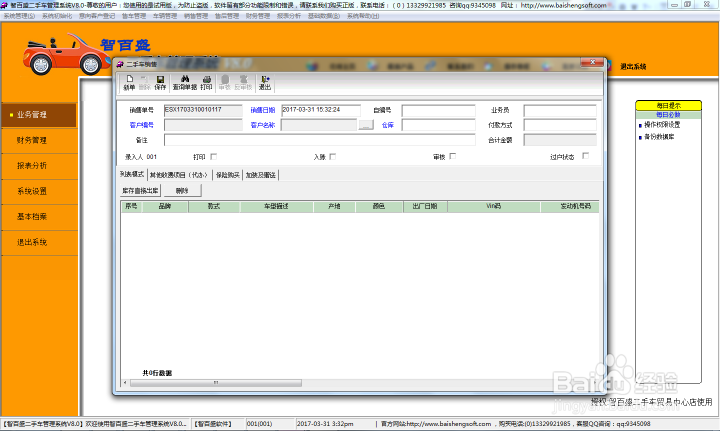
Task: Open the 系统管理(S) menu
Action: coord(19,16)
